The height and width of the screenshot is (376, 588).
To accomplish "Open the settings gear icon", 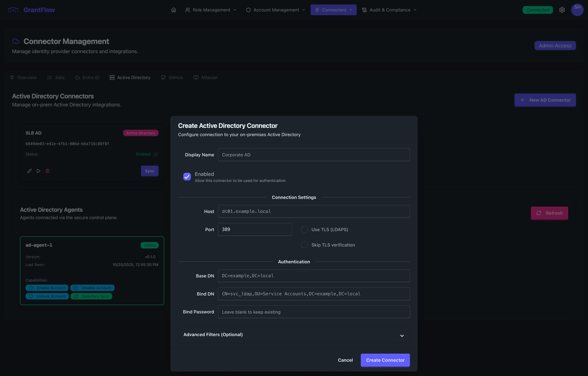I will (562, 10).
